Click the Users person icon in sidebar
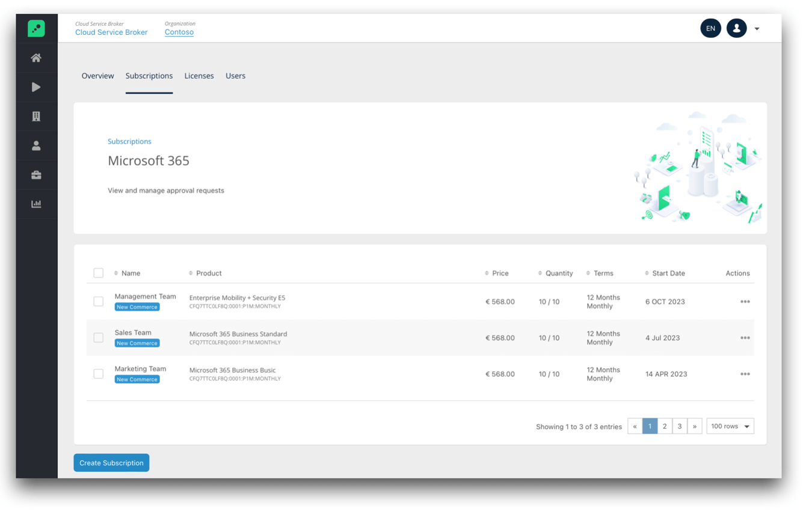 pos(36,145)
